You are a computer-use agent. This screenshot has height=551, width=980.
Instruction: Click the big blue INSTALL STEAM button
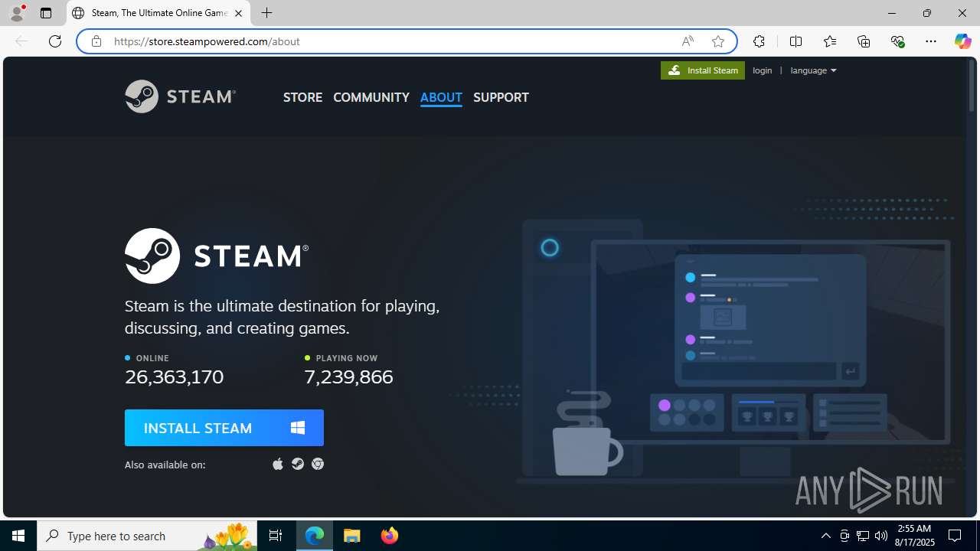(224, 428)
